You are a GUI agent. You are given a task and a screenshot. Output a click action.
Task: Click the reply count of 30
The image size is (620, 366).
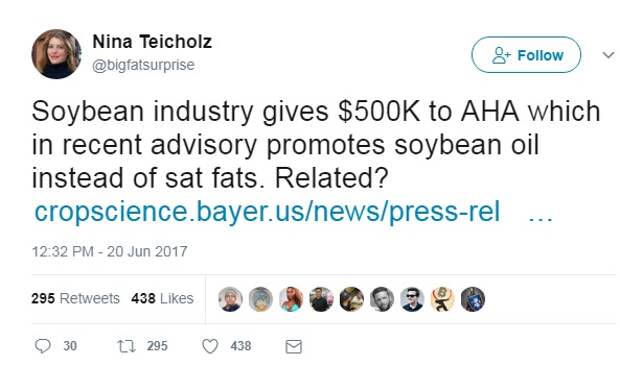pos(70,346)
